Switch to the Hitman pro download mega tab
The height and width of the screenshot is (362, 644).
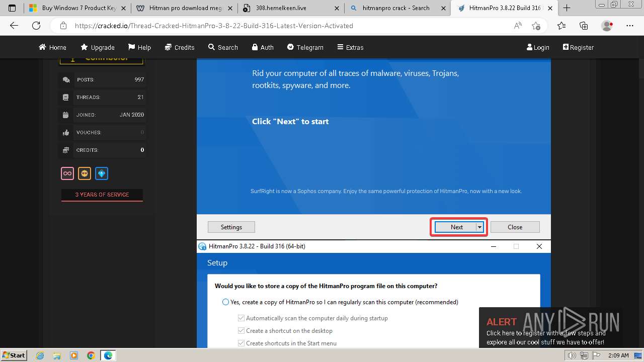(184, 8)
